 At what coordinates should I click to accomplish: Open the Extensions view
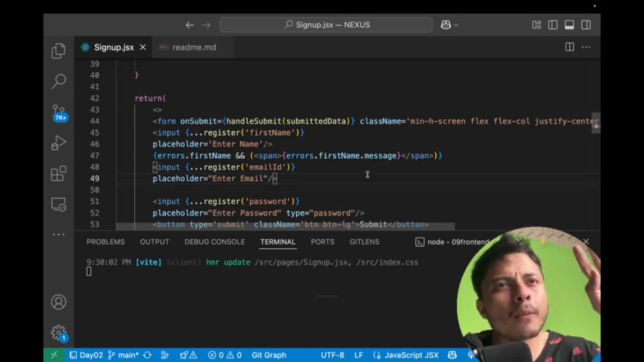pyautogui.click(x=58, y=172)
